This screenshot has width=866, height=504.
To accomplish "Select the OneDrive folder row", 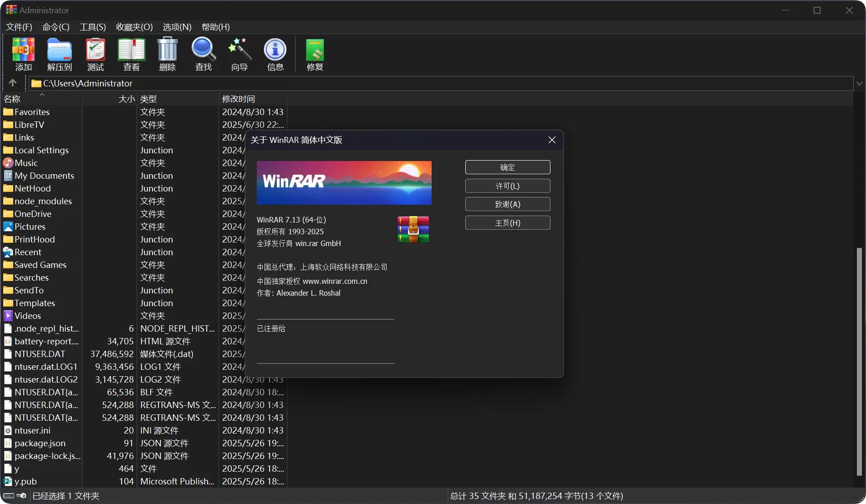I will (x=123, y=214).
